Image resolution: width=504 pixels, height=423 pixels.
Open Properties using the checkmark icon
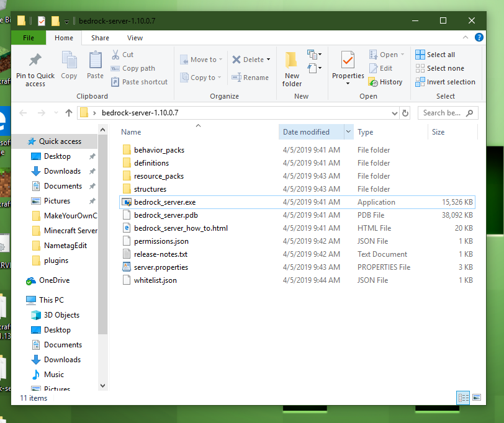click(348, 61)
